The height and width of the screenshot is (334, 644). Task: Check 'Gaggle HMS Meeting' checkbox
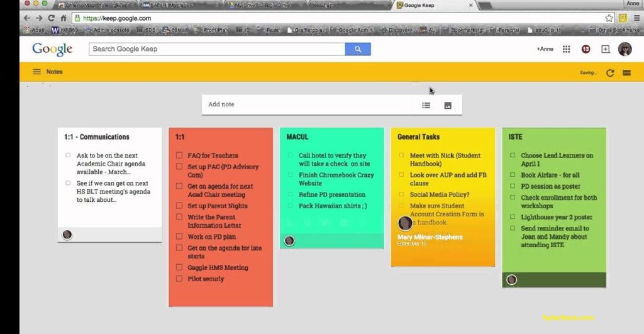pos(179,267)
